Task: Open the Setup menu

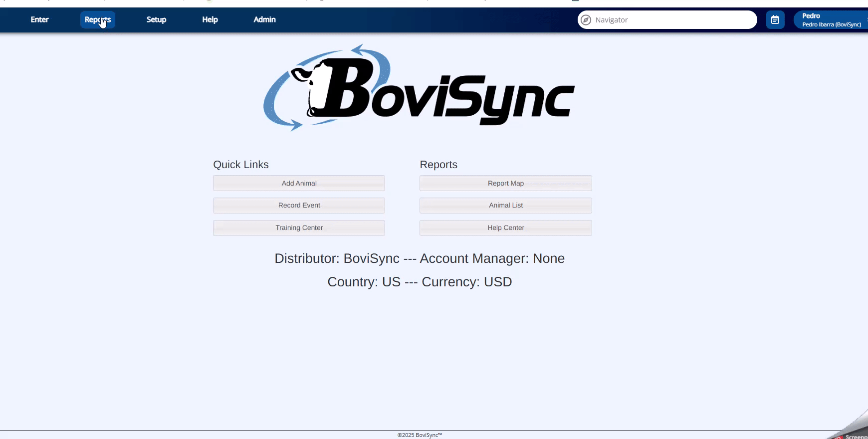Action: (x=156, y=19)
